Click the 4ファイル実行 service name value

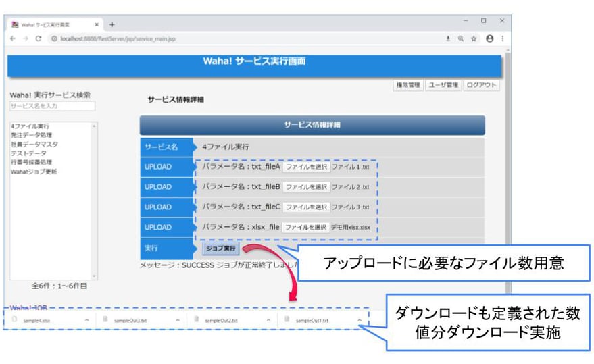click(x=226, y=147)
